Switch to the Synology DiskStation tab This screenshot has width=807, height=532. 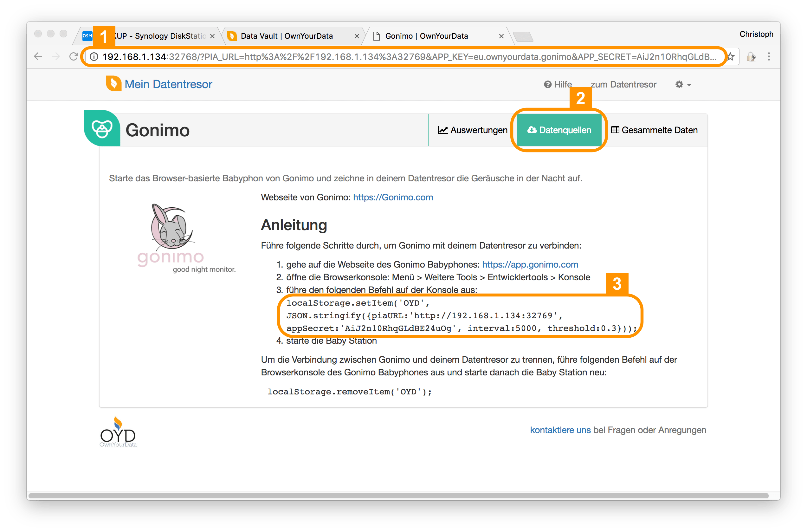[149, 36]
